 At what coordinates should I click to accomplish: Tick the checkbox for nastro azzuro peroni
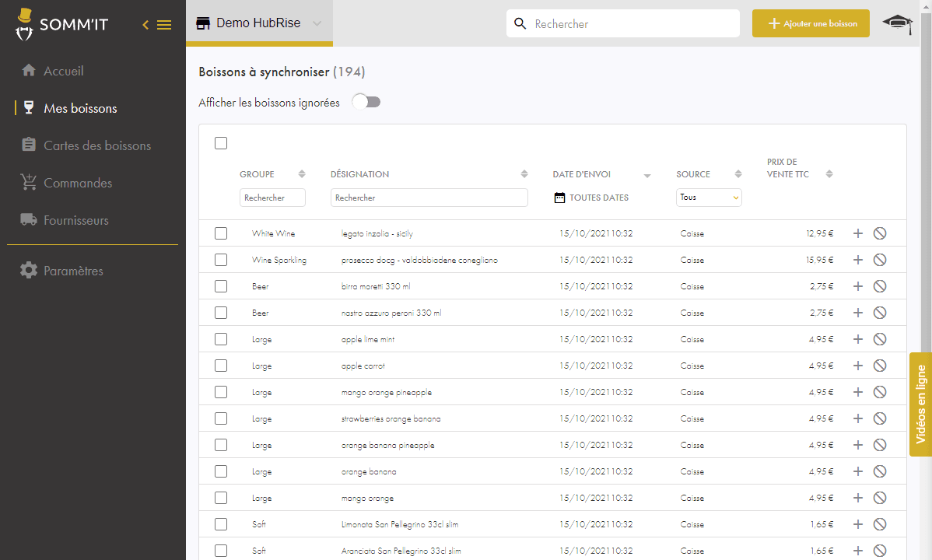(x=221, y=313)
